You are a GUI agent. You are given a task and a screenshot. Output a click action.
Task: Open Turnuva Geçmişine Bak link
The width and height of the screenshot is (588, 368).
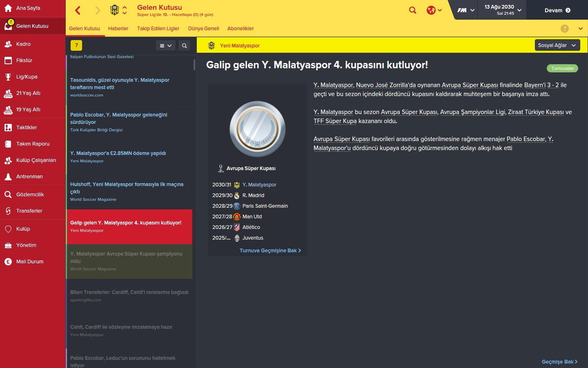tap(270, 251)
